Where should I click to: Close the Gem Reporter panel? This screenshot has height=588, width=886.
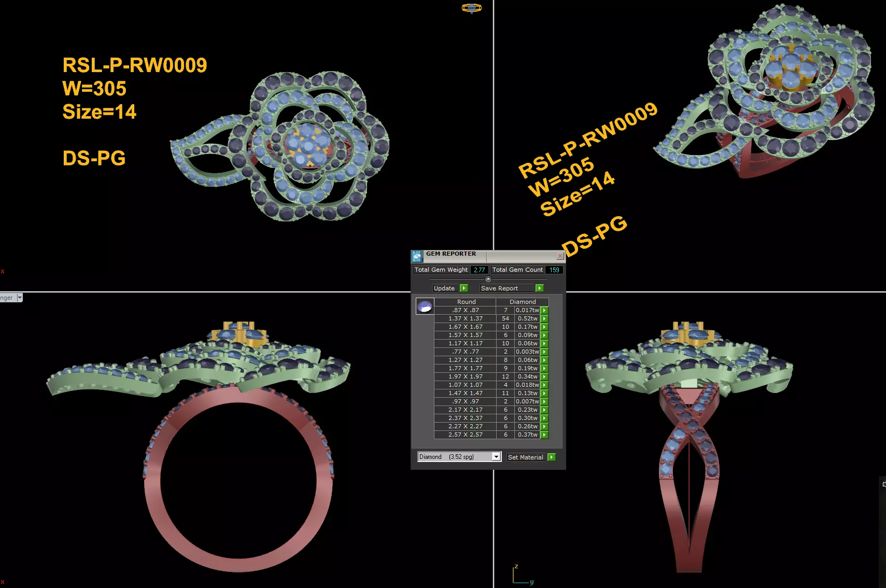pyautogui.click(x=560, y=256)
